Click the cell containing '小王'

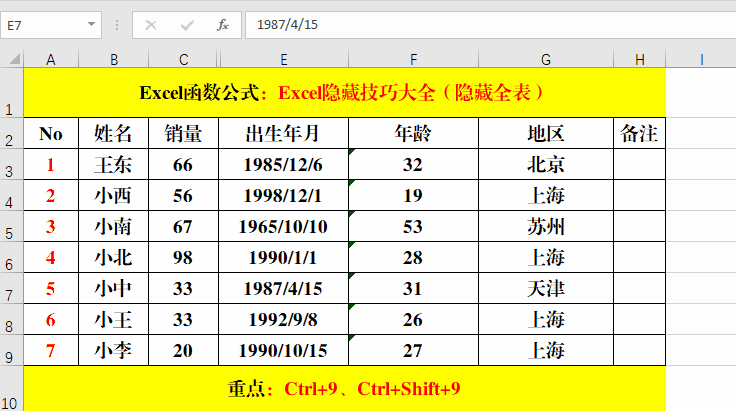click(x=114, y=319)
